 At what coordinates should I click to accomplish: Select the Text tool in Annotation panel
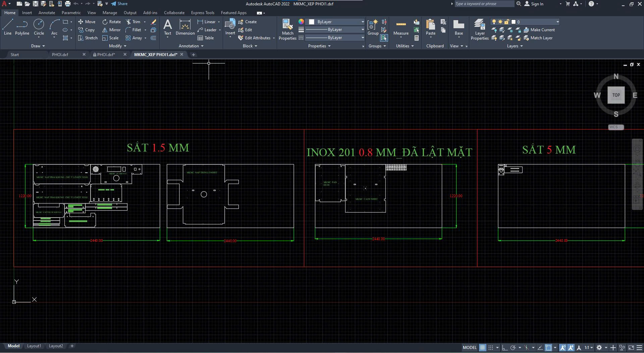click(167, 27)
